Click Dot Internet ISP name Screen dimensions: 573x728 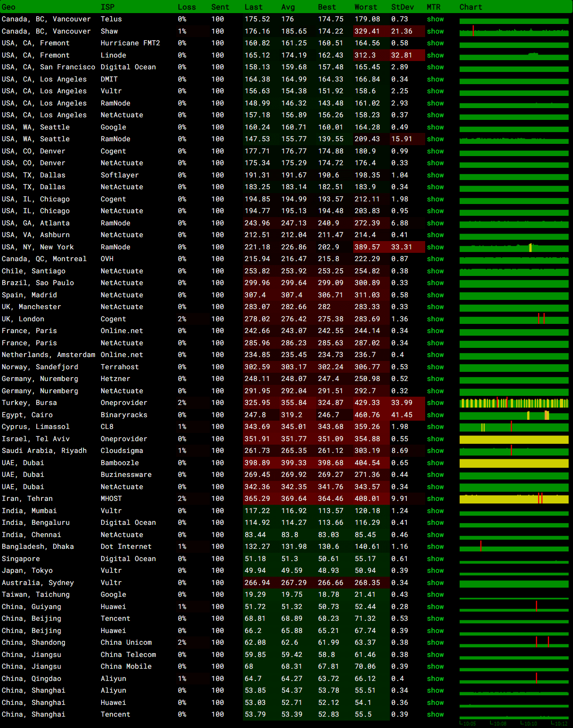click(x=126, y=547)
